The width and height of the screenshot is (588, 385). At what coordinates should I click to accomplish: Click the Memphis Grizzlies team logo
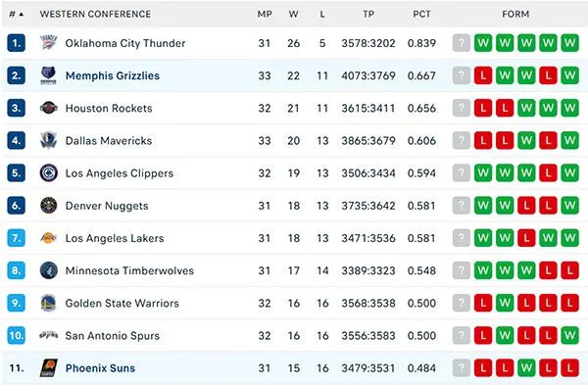point(49,75)
